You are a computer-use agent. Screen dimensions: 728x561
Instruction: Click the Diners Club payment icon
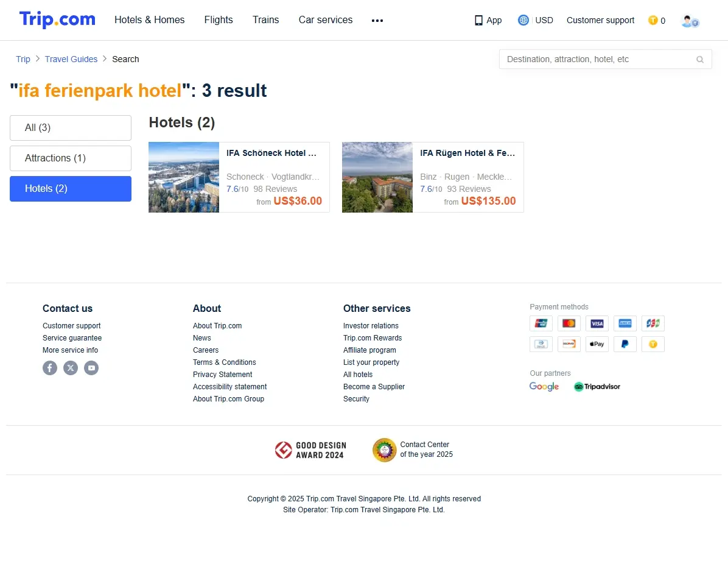[541, 344]
